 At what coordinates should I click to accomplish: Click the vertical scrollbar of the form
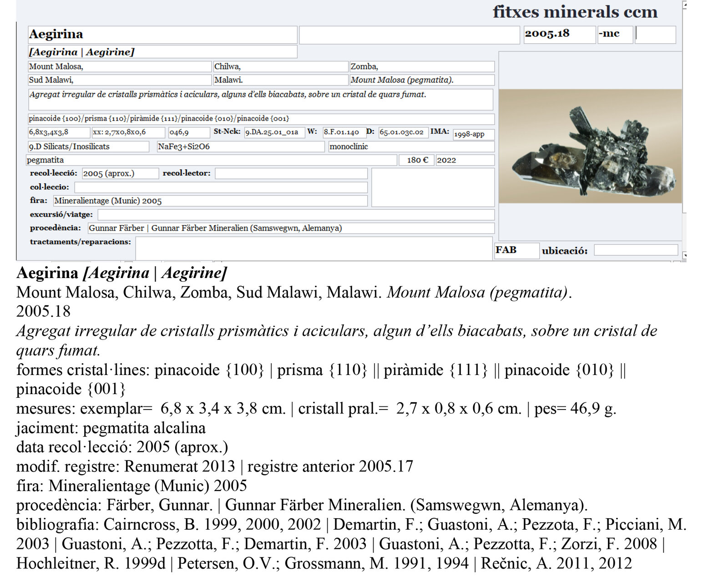(x=684, y=130)
